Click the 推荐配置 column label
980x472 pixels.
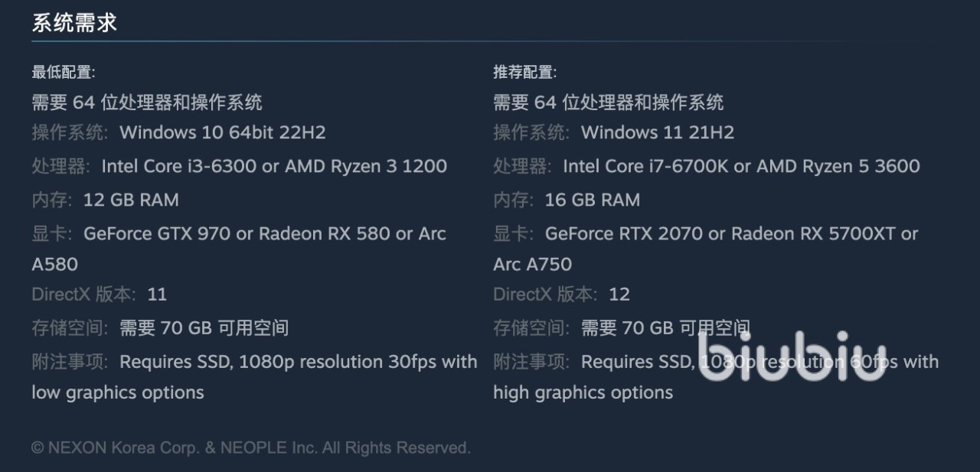click(525, 73)
